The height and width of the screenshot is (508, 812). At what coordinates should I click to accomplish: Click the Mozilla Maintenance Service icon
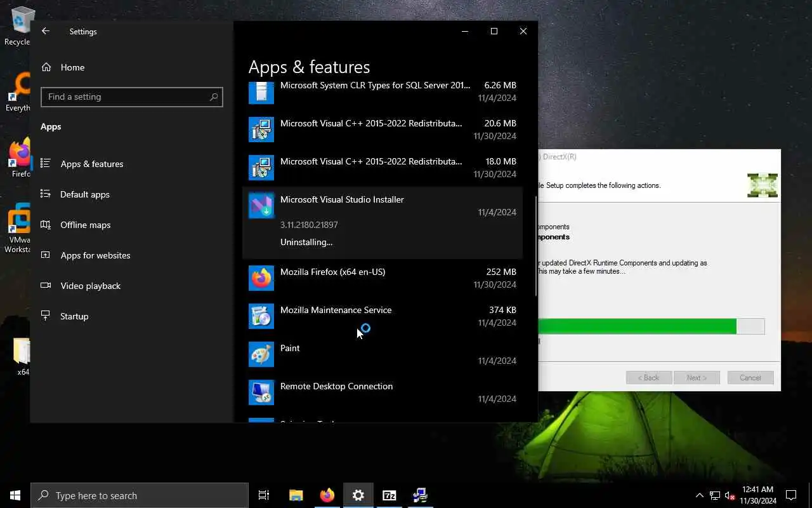tap(261, 316)
